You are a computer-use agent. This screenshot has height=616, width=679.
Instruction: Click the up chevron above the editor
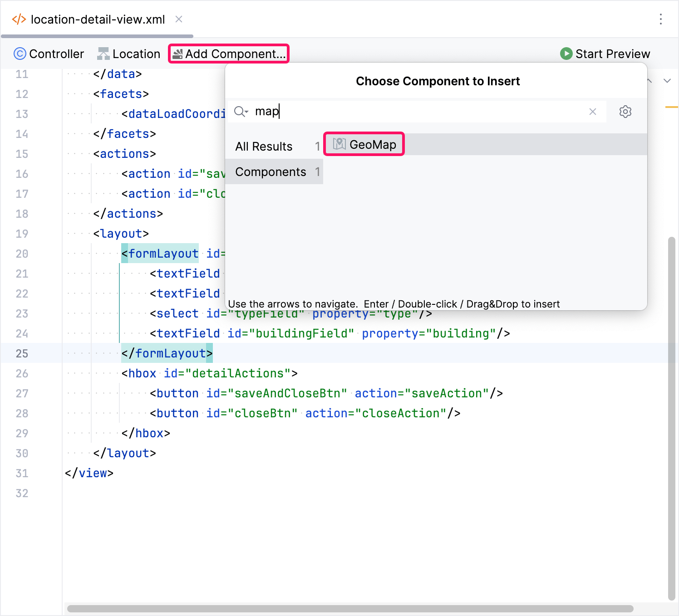point(649,81)
